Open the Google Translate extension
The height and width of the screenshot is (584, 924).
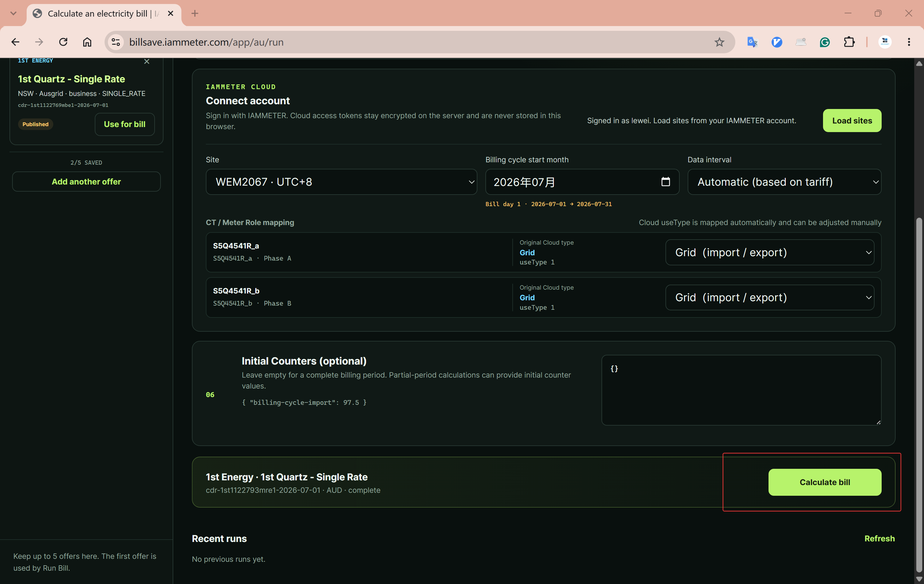752,42
